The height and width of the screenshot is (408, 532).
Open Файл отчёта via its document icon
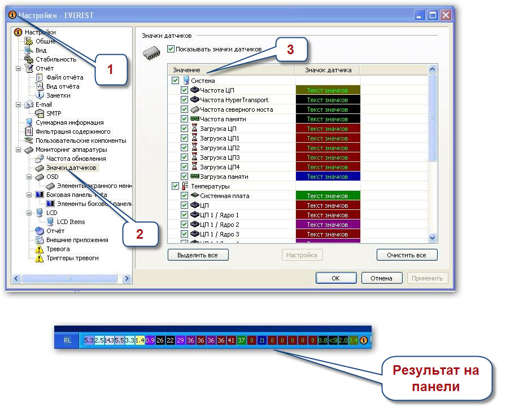[x=40, y=77]
